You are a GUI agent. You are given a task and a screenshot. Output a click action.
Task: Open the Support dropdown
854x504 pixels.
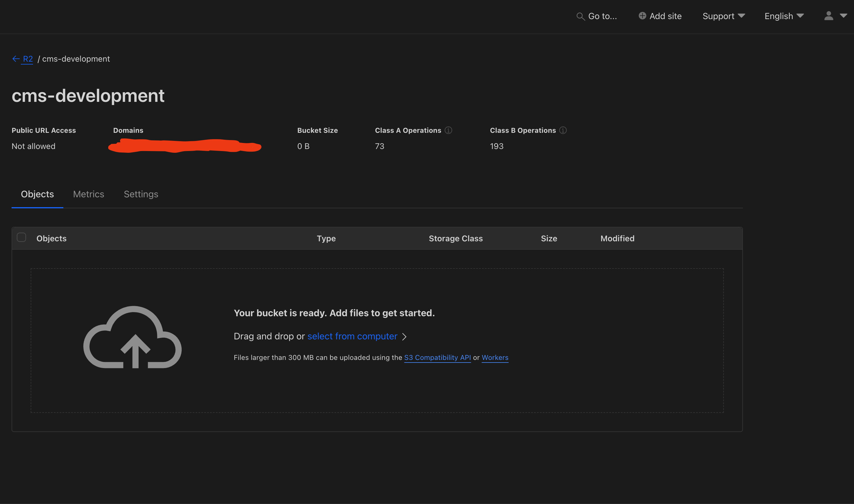click(x=723, y=16)
